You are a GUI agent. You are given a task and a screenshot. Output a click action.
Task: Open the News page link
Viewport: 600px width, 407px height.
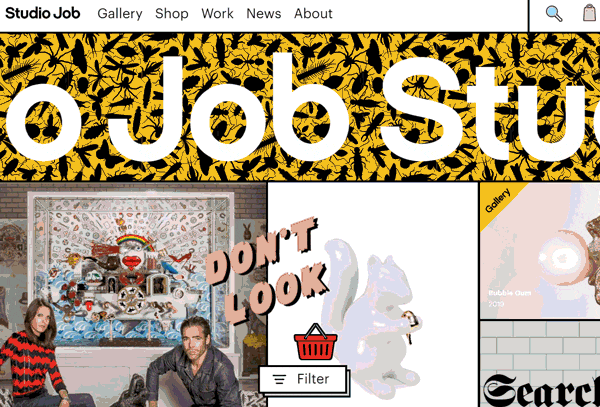click(264, 14)
